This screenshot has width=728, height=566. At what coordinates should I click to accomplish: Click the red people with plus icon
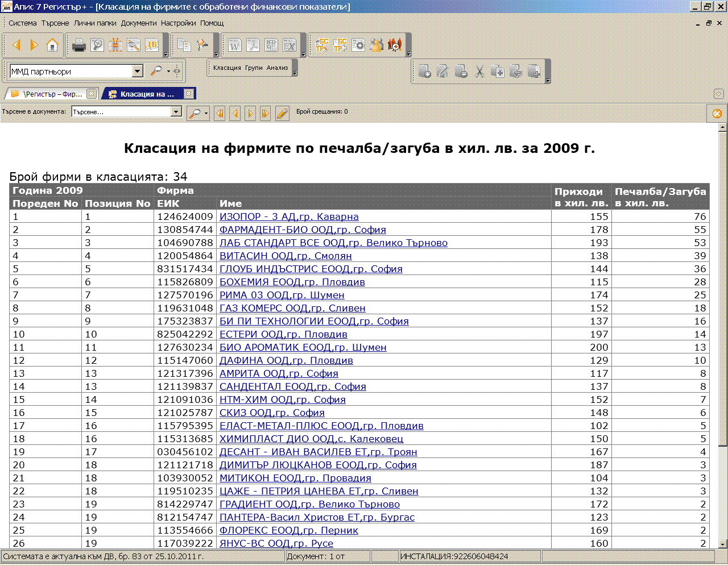coord(395,45)
